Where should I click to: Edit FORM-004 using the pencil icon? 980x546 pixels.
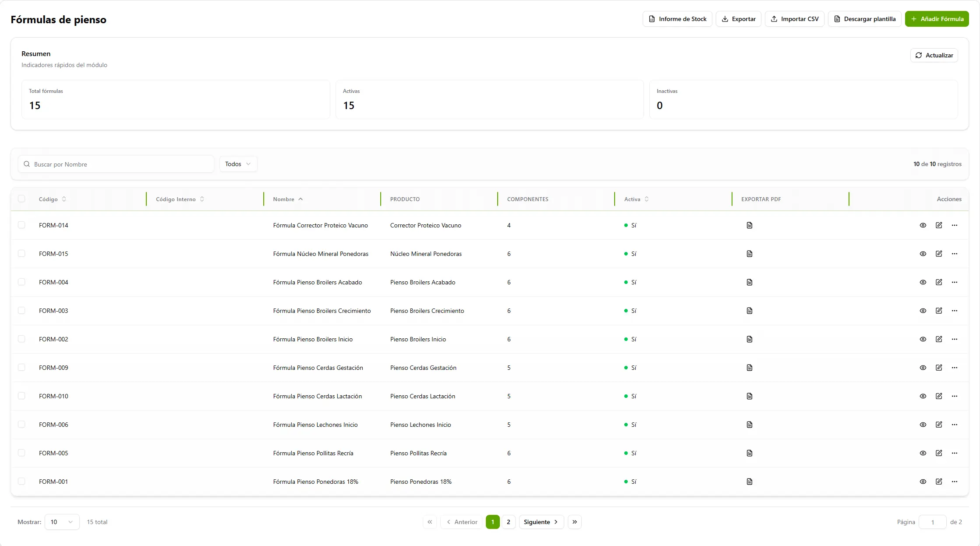(x=938, y=282)
